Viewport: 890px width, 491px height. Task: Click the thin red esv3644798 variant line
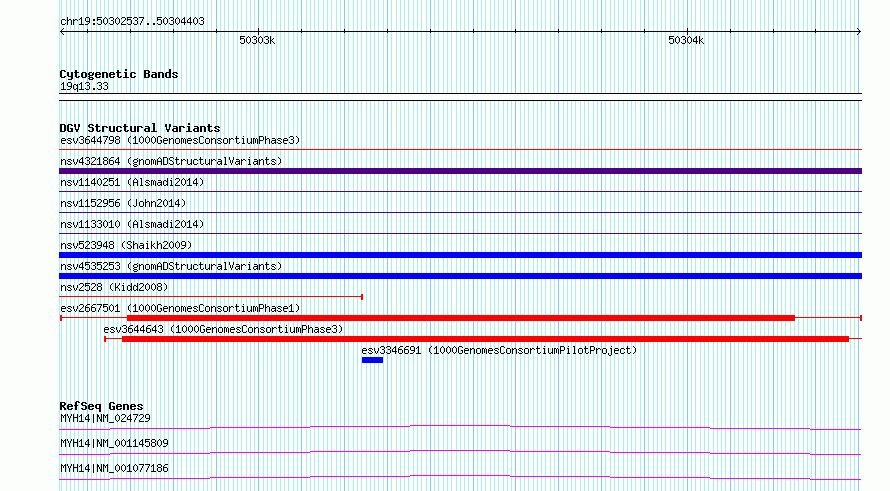point(460,150)
